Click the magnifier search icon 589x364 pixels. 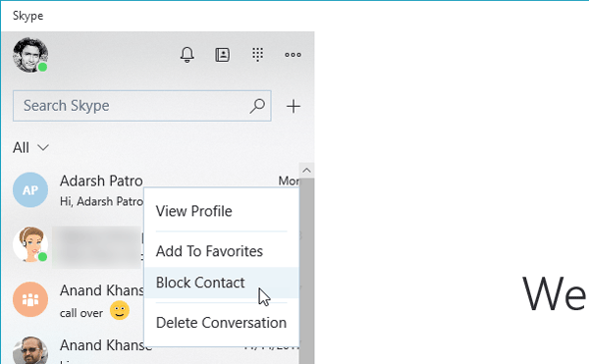pyautogui.click(x=257, y=106)
